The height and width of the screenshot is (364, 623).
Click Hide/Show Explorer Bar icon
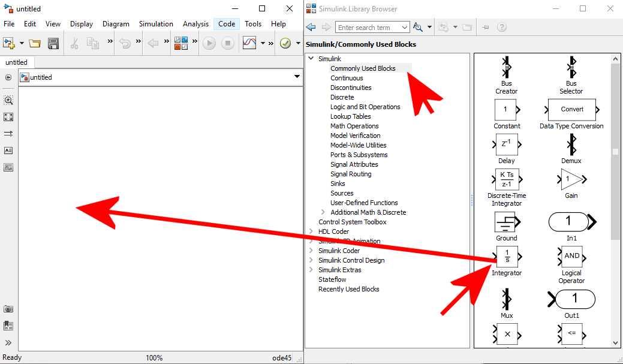[8, 77]
